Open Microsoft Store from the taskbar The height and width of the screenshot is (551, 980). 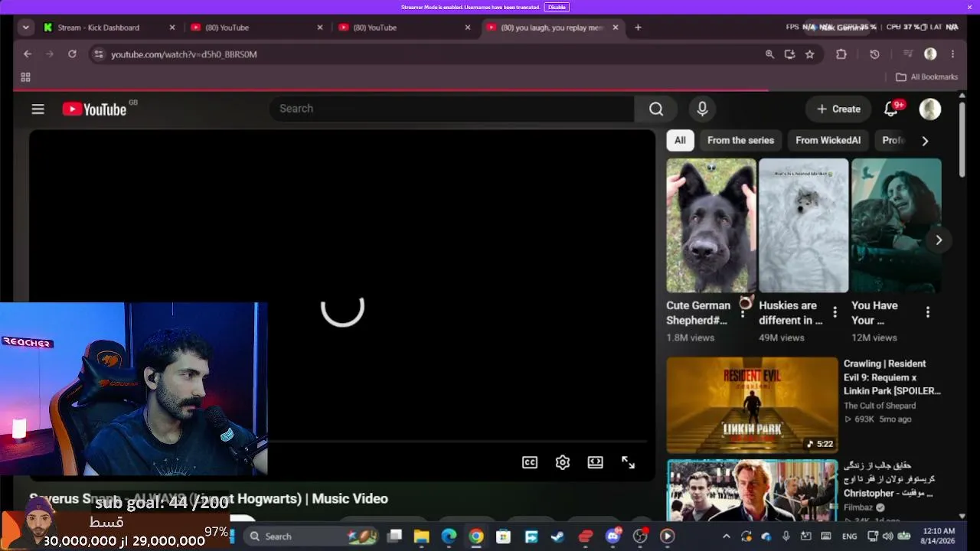click(503, 536)
